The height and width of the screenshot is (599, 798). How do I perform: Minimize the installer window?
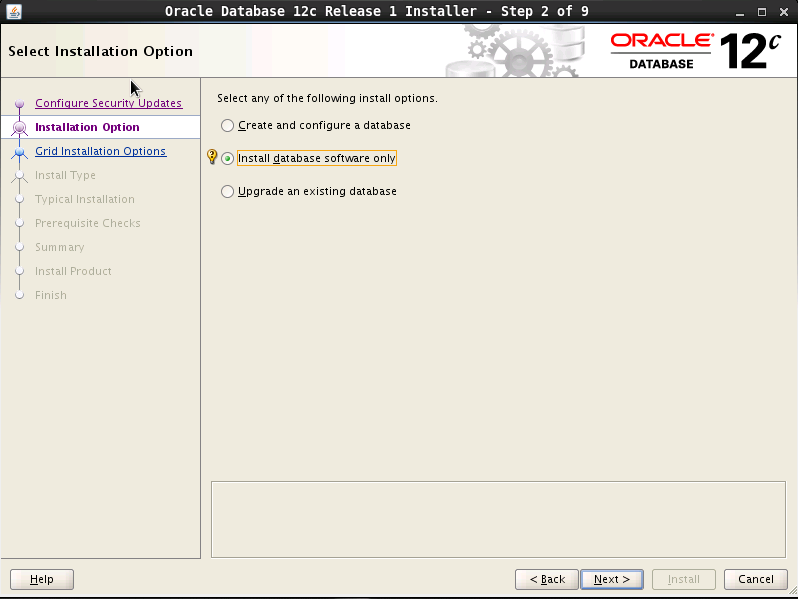(x=738, y=11)
